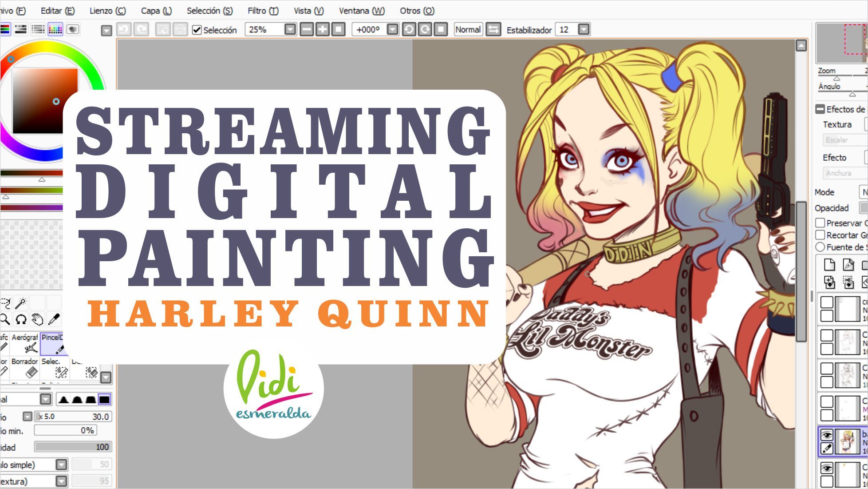
Task: Flip the canvas view horizontally
Action: point(493,30)
